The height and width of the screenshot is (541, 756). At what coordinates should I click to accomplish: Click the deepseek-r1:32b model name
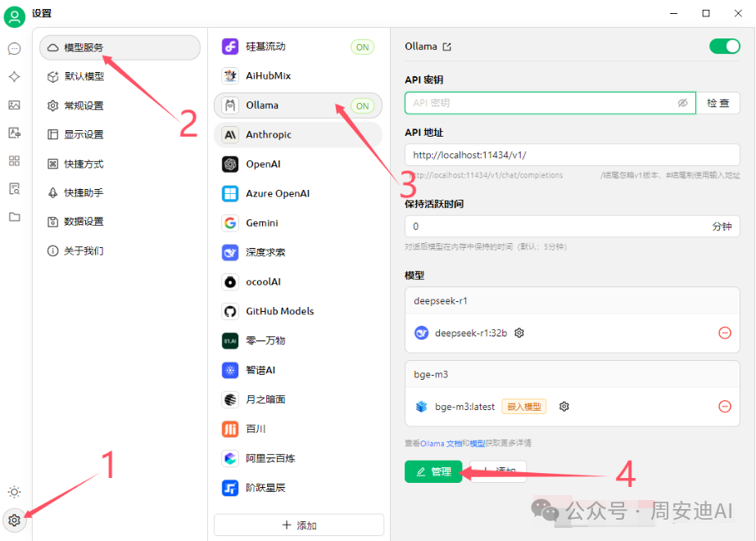[471, 333]
